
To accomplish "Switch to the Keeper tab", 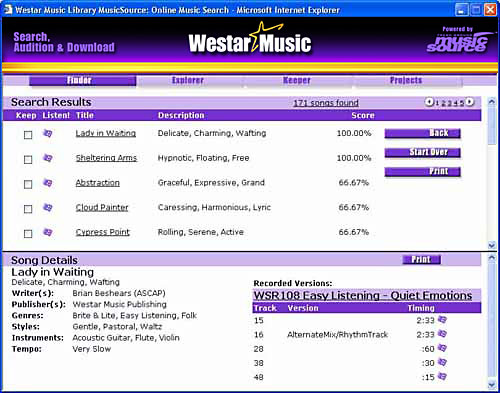I will pos(299,81).
